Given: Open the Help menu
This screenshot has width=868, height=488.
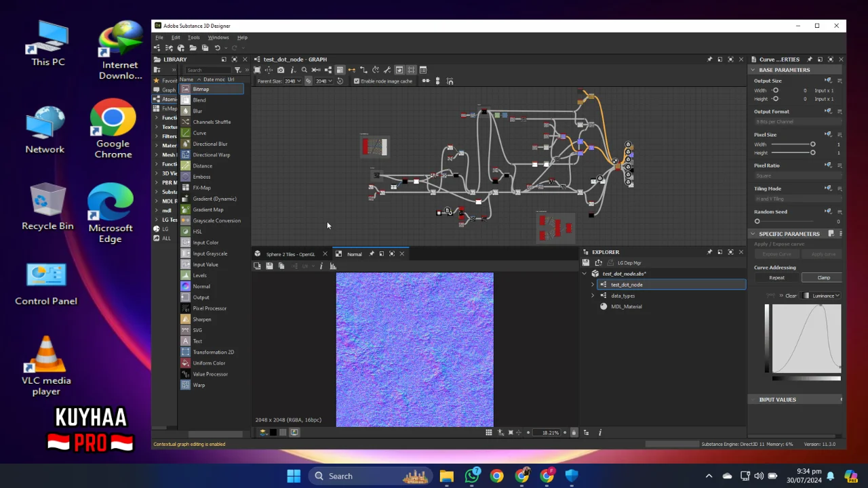Looking at the screenshot, I should pyautogui.click(x=242, y=37).
